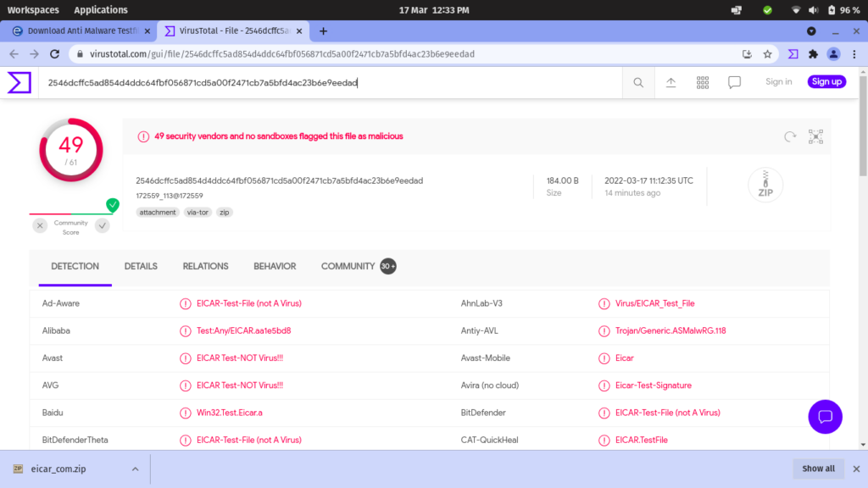Open the tab search dropdown arrow
The image size is (868, 488).
[x=811, y=31]
